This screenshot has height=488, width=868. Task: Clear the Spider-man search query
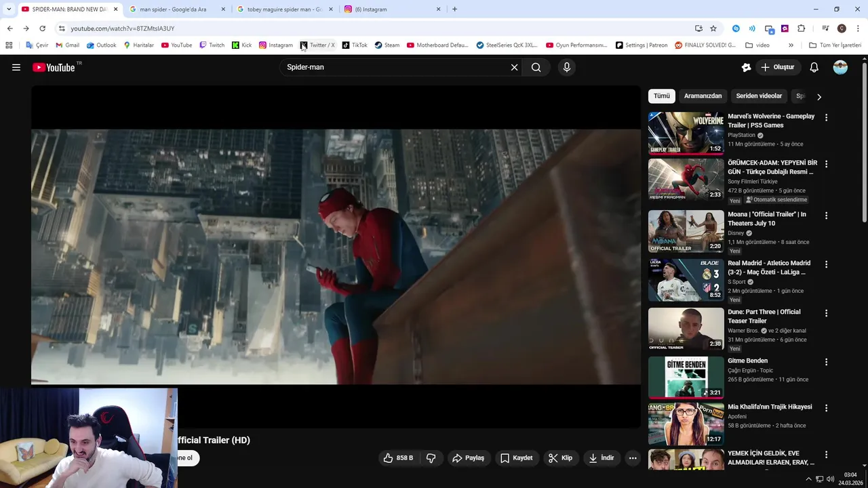tap(514, 67)
